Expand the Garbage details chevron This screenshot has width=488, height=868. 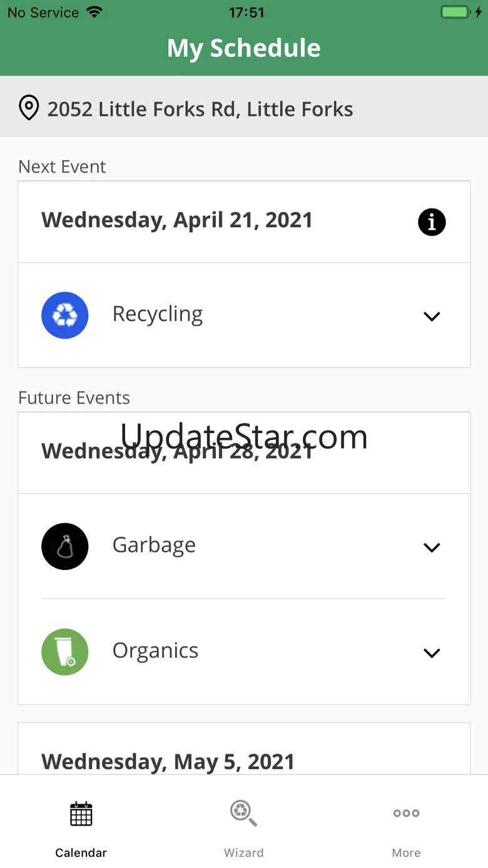coord(432,547)
